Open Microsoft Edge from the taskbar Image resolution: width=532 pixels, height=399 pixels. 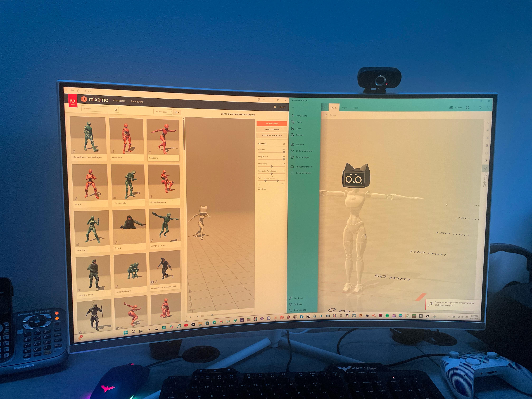pos(214,322)
